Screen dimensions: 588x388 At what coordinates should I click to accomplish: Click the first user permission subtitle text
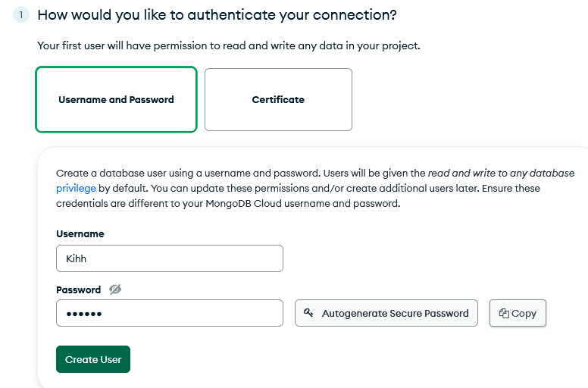point(229,45)
